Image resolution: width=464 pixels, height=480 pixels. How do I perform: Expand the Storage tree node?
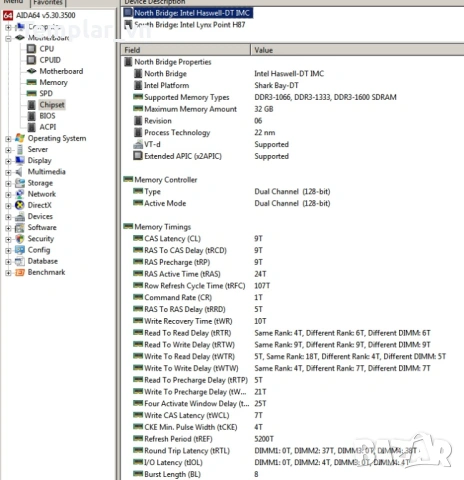[8, 183]
